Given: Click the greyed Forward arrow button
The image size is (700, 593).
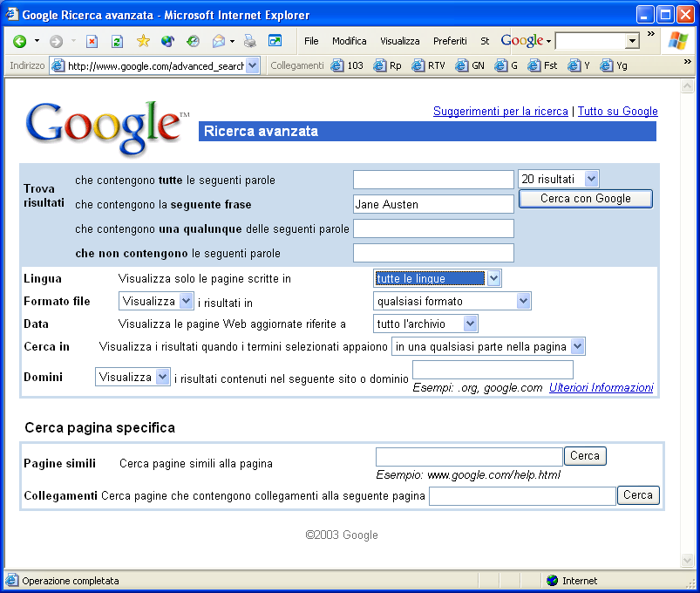Looking at the screenshot, I should [x=56, y=42].
